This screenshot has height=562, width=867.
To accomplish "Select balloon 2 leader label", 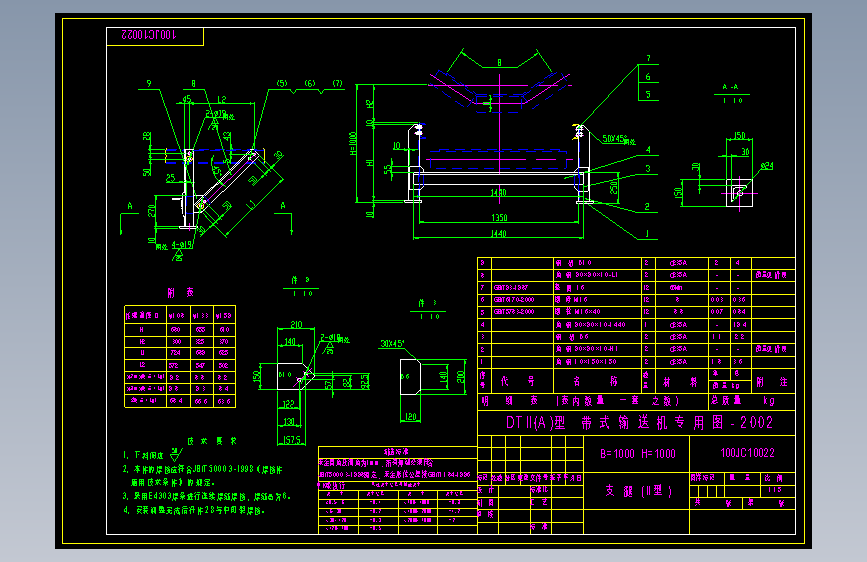I will [647, 207].
